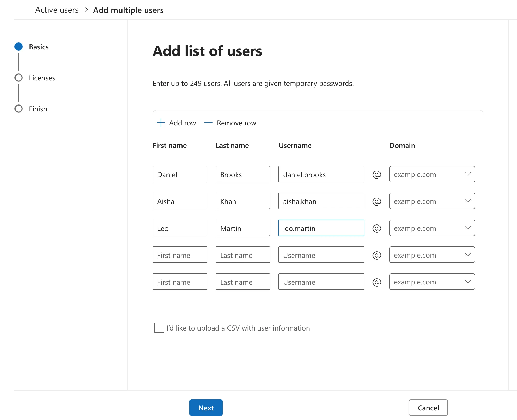Screen dimensions: 517x420
Task: Click the minus icon for Remove row
Action: (208, 123)
